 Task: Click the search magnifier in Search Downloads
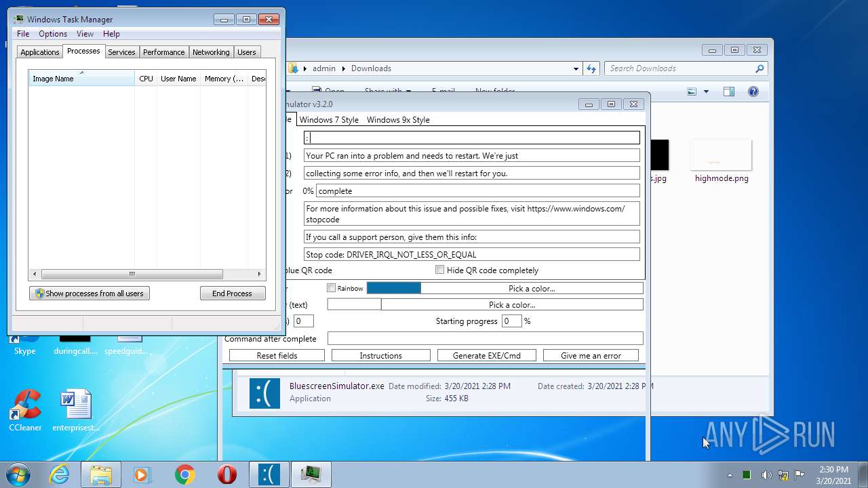(759, 68)
